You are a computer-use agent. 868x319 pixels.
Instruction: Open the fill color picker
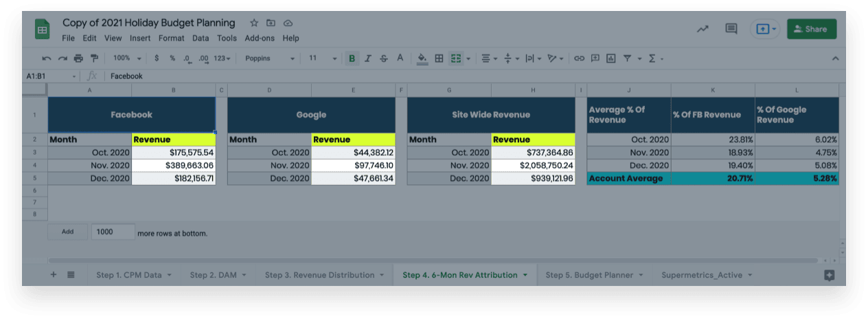[x=422, y=58]
